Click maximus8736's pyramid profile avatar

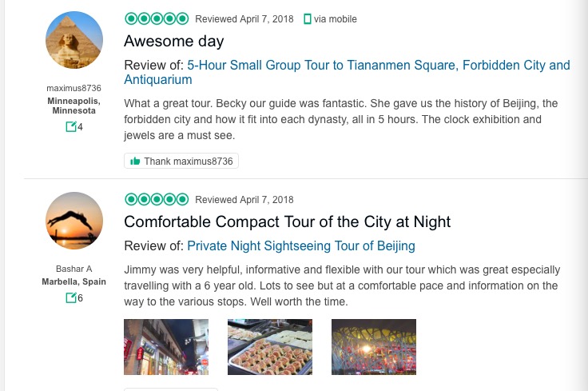point(74,40)
